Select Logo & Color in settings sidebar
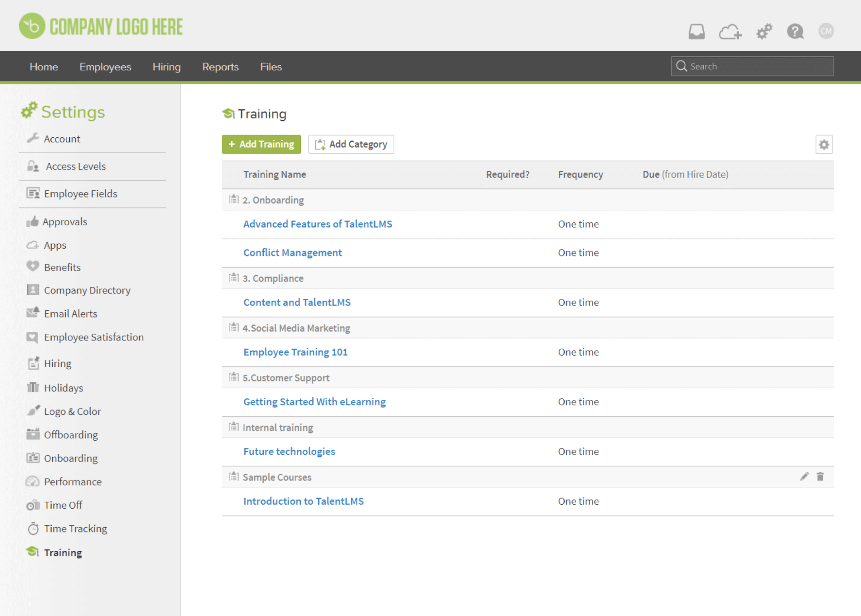Screen dimensions: 861x616 click(x=73, y=411)
